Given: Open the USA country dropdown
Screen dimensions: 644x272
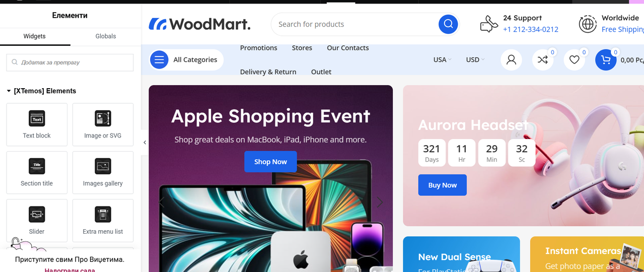Looking at the screenshot, I should tap(442, 59).
